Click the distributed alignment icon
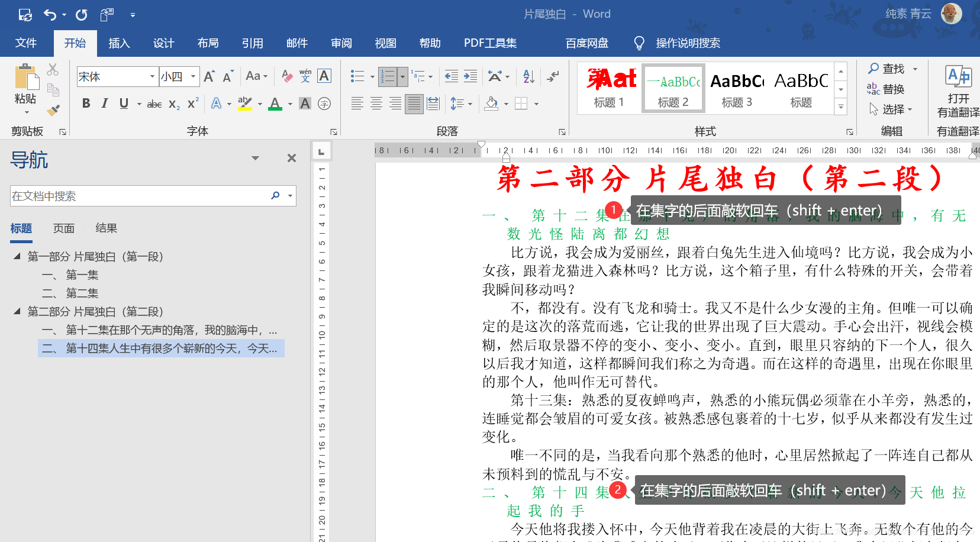The height and width of the screenshot is (542, 980). pos(433,104)
